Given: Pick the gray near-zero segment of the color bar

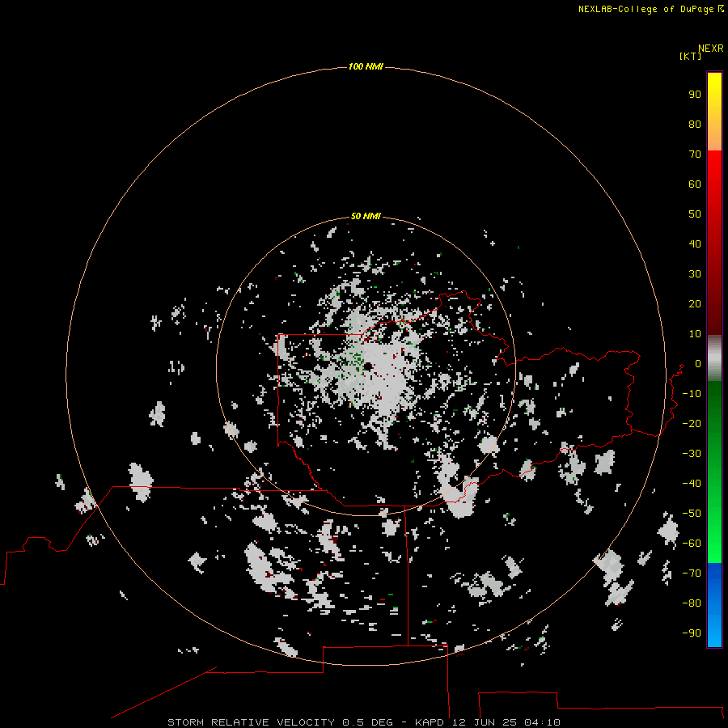Looking at the screenshot, I should pyautogui.click(x=714, y=358).
